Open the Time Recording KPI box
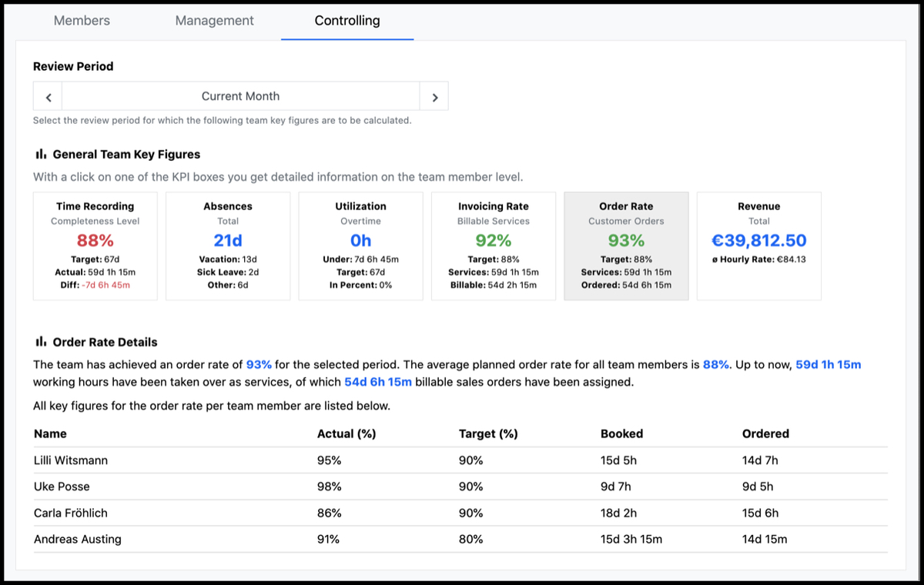This screenshot has width=924, height=585. [x=95, y=246]
